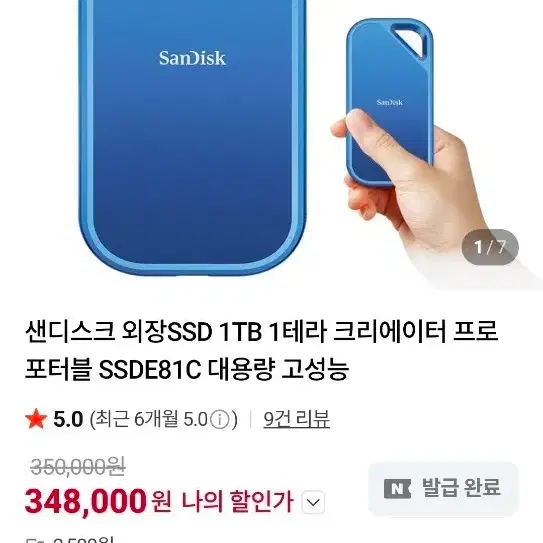This screenshot has height=543, width=543.
Task: Click the carabiner loop on handheld SSD
Action: [x=412, y=39]
